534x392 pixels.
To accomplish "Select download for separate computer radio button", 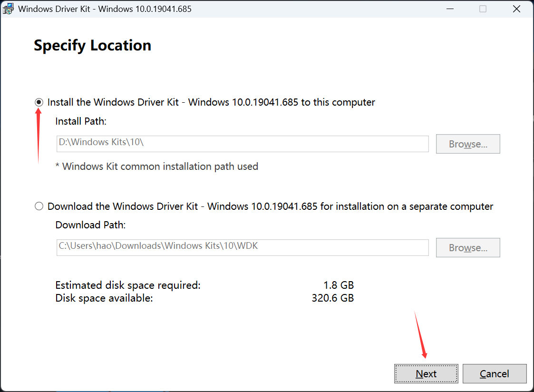I will [x=39, y=206].
